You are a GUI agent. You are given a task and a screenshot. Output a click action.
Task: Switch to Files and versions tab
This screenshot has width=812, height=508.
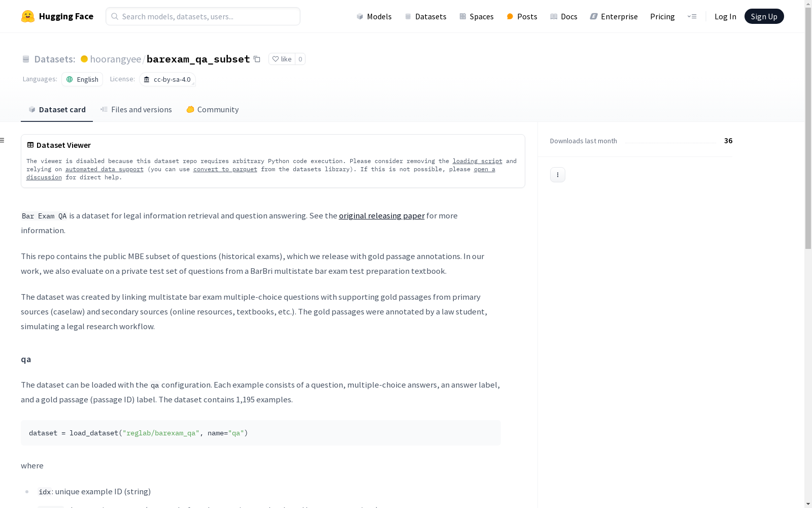(136, 110)
